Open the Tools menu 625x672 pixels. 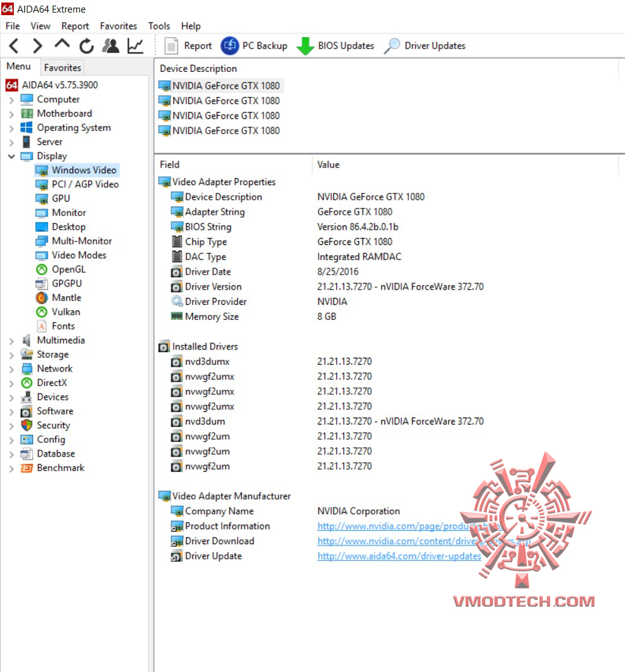(x=159, y=26)
